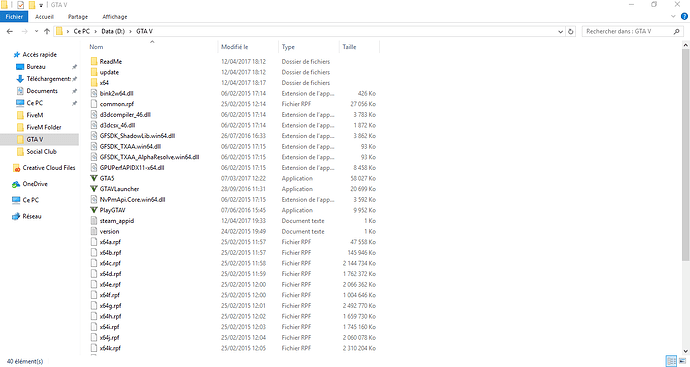Image resolution: width=690 pixels, height=367 pixels.
Task: Open Accès rapide in navigation pane
Action: 40,55
